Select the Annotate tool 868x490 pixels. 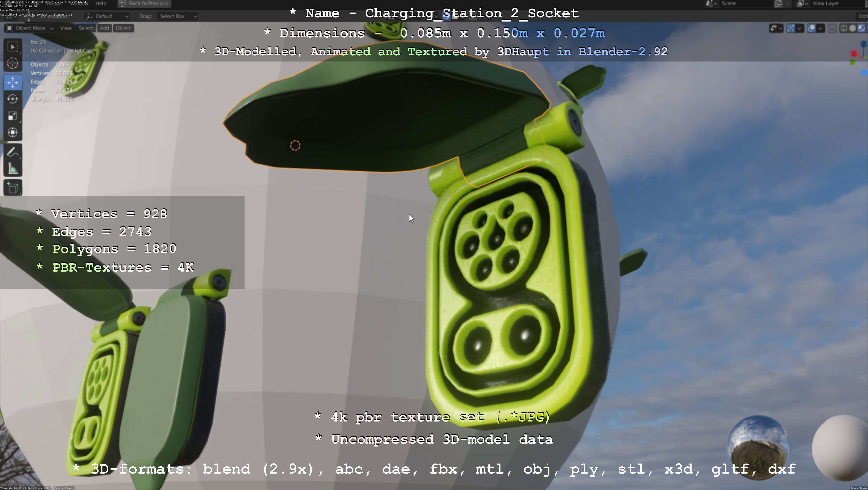[x=13, y=152]
